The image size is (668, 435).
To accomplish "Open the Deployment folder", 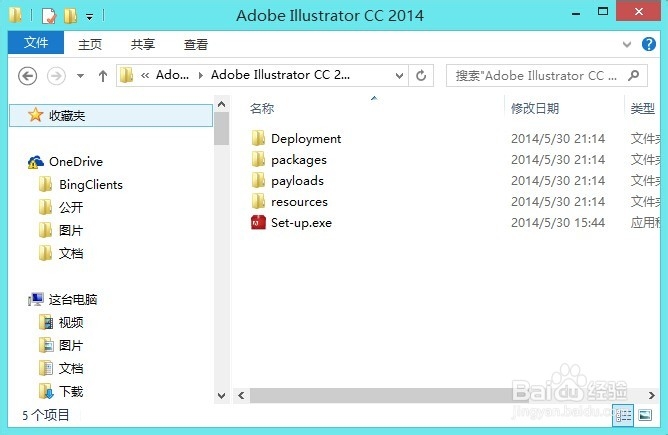I will pyautogui.click(x=305, y=139).
